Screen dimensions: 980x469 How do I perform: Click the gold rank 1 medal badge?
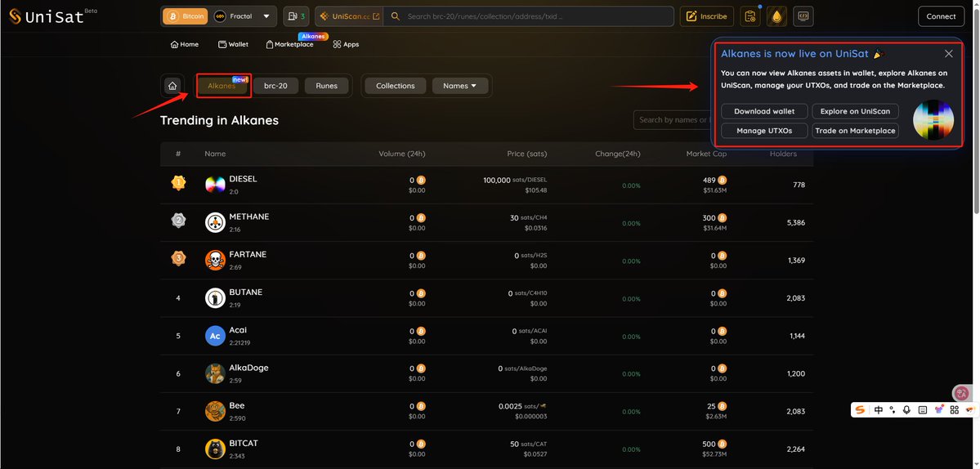[x=179, y=183]
